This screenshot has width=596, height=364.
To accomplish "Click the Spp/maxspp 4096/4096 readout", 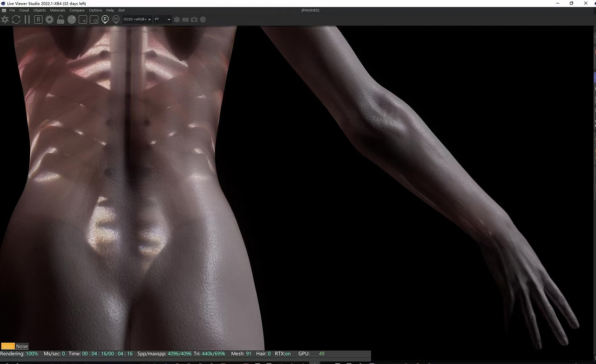I will click(164, 354).
